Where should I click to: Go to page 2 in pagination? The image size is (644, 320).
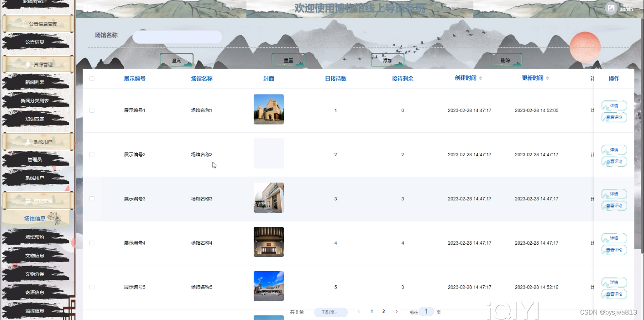pyautogui.click(x=383, y=311)
